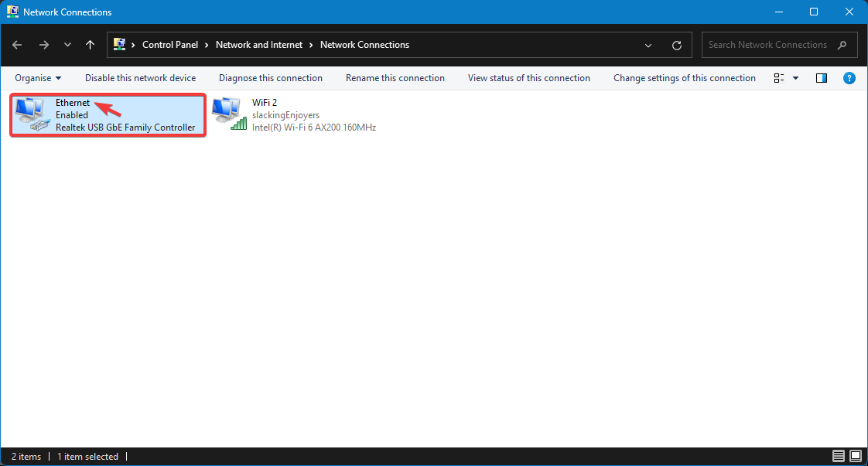
Task: Click the Back navigation arrow
Action: click(17, 45)
